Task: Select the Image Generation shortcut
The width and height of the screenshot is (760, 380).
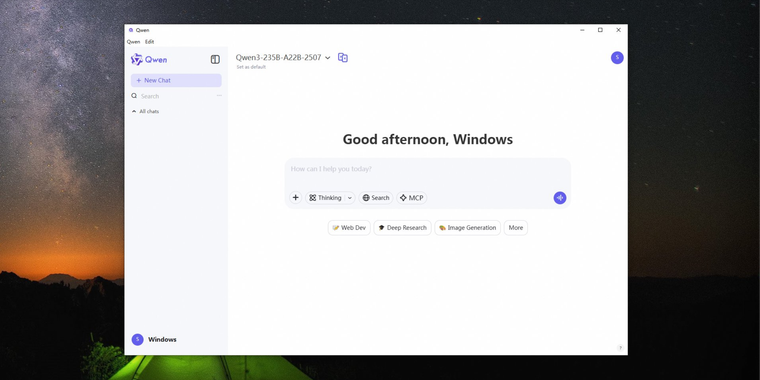Action: 467,228
